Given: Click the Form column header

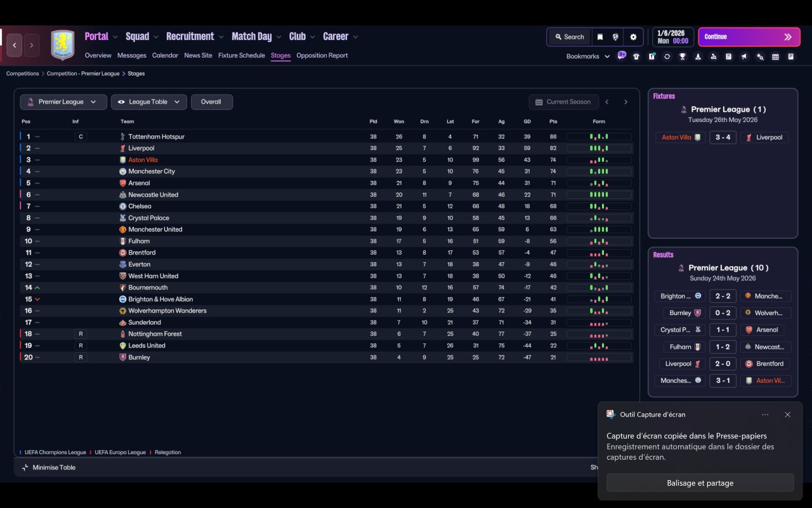Looking at the screenshot, I should click(x=599, y=121).
